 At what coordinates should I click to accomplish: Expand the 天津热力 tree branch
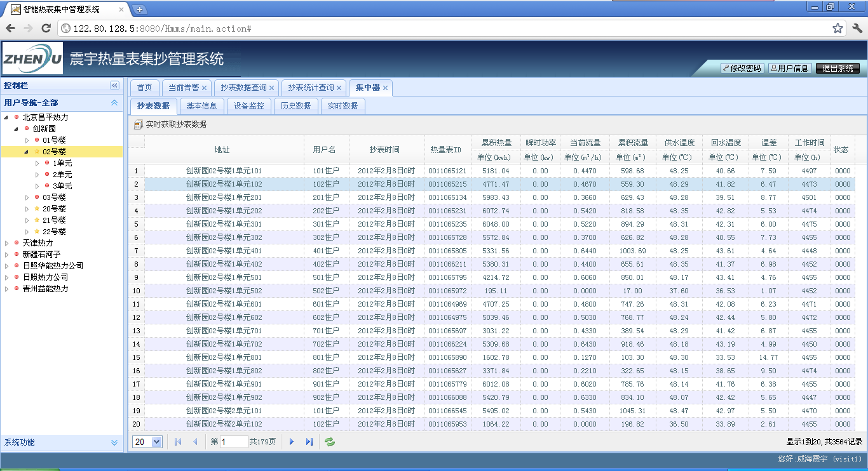click(6, 242)
